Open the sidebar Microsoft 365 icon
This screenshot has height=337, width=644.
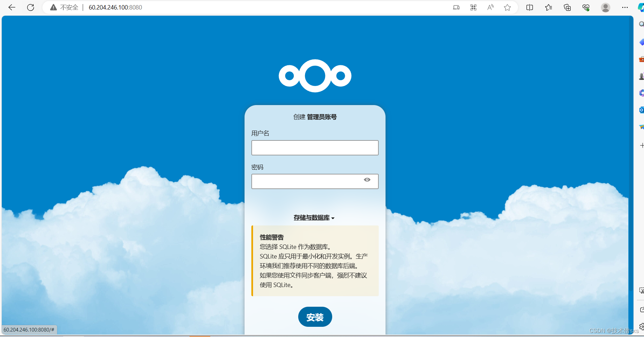(x=641, y=93)
